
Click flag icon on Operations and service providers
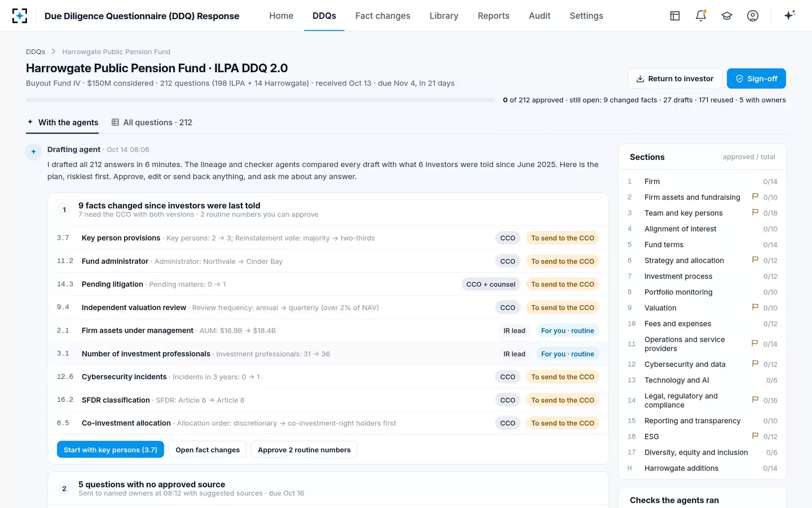tap(755, 343)
